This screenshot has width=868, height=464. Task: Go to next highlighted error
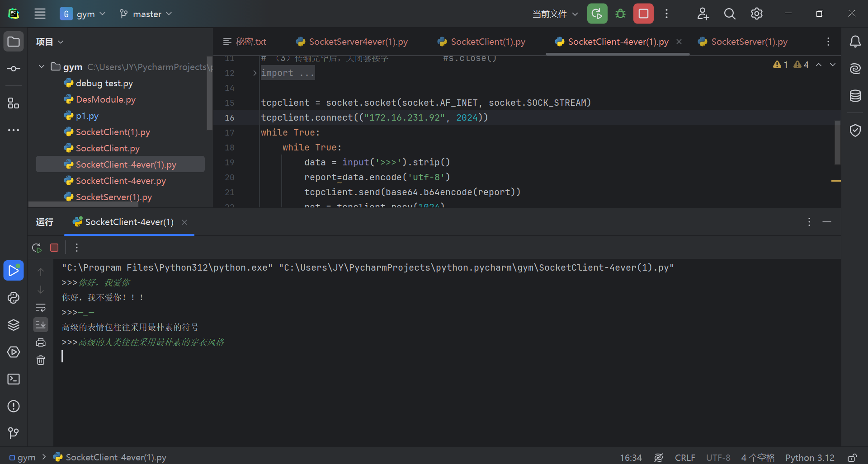tap(833, 65)
